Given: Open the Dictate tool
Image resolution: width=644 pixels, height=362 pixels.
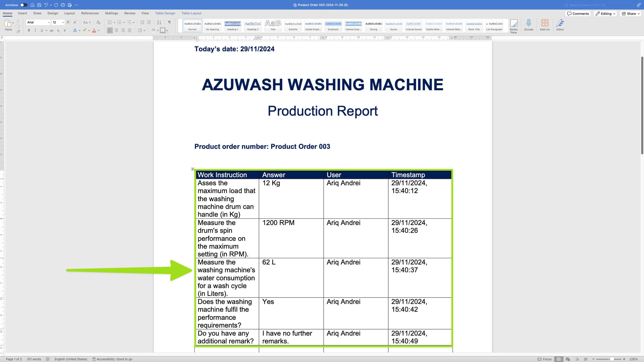Looking at the screenshot, I should click(529, 25).
